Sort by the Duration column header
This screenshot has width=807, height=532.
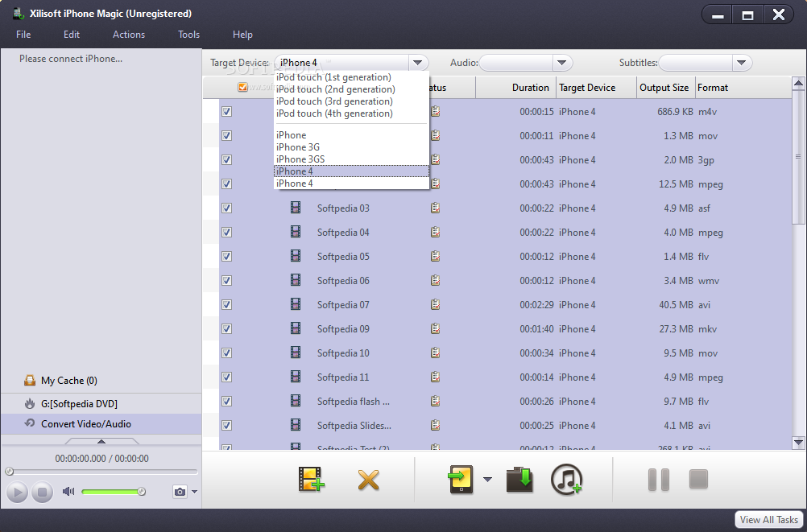point(516,88)
